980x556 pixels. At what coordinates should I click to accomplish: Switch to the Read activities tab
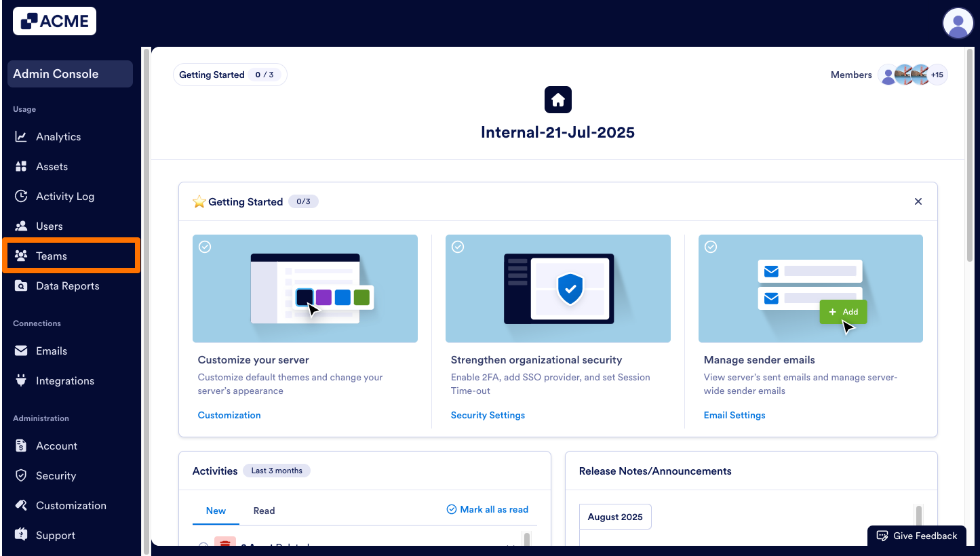coord(264,511)
